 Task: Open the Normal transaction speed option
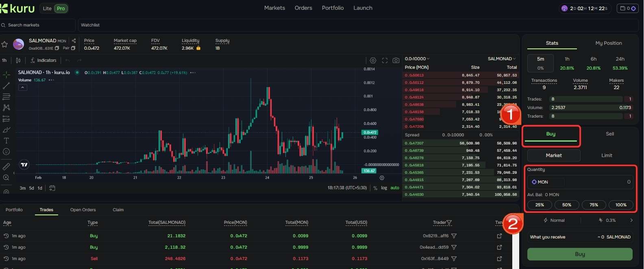coord(554,220)
